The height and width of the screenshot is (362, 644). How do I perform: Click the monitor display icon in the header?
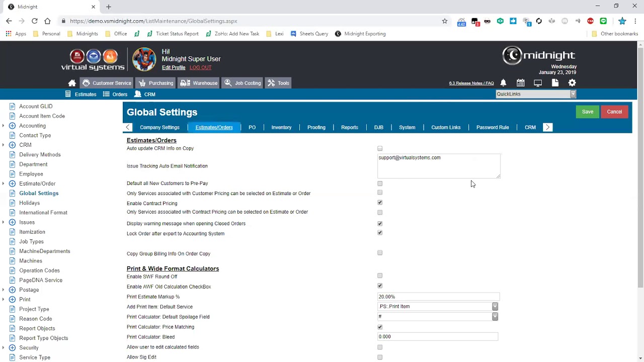538,83
